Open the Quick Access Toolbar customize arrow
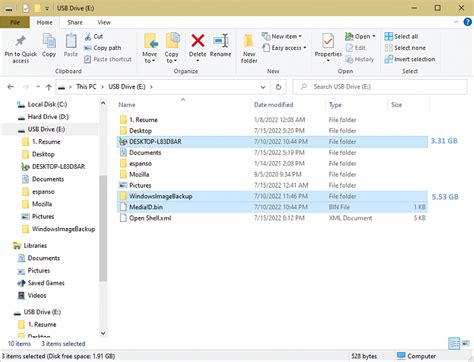This screenshot has height=362, width=474. 47,8
